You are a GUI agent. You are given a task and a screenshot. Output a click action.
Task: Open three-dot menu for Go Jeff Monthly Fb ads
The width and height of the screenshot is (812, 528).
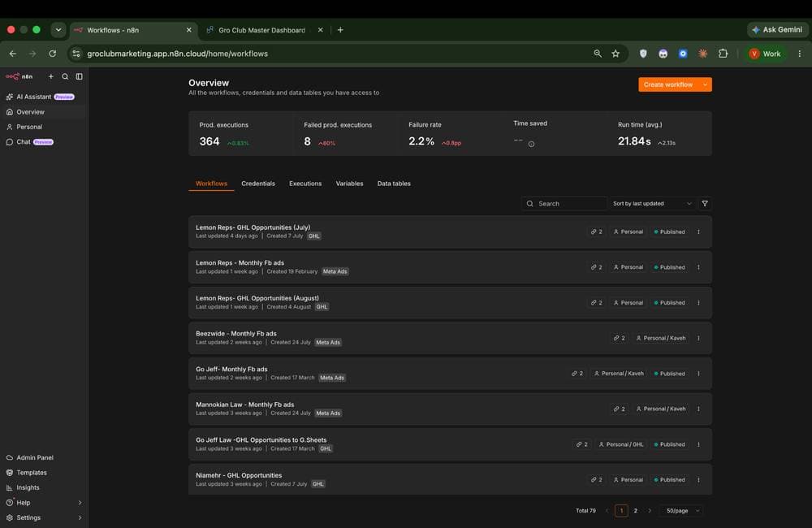pos(698,374)
